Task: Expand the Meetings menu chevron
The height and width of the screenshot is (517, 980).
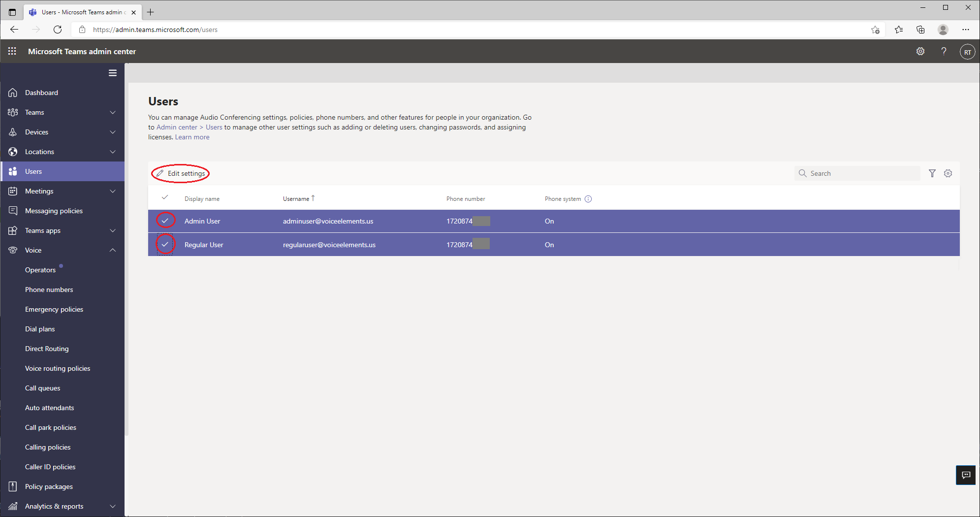Action: [113, 191]
